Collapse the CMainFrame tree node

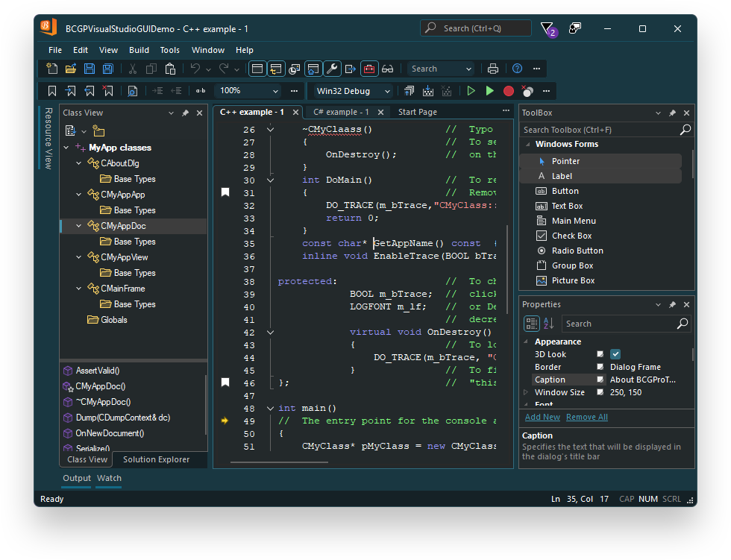click(78, 288)
